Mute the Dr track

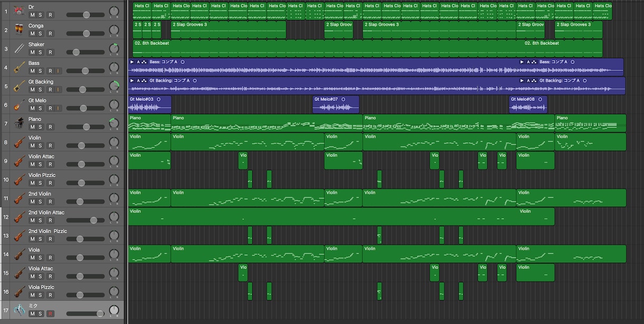coord(32,15)
